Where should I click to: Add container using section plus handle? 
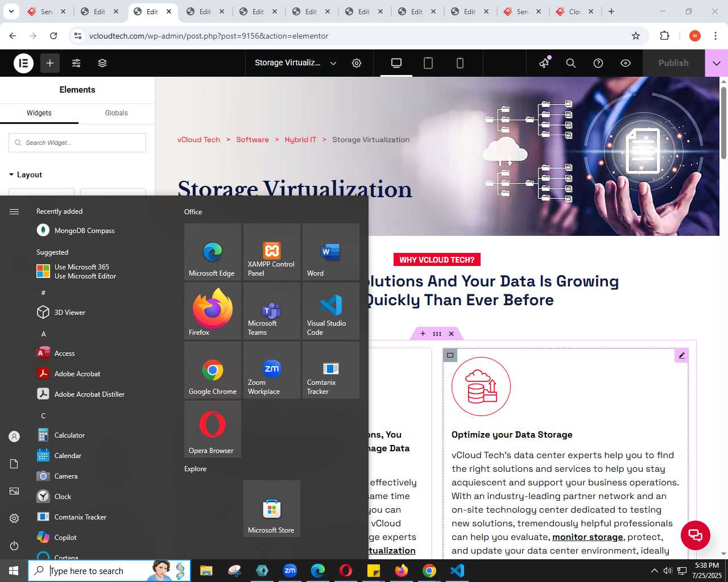[423, 334]
